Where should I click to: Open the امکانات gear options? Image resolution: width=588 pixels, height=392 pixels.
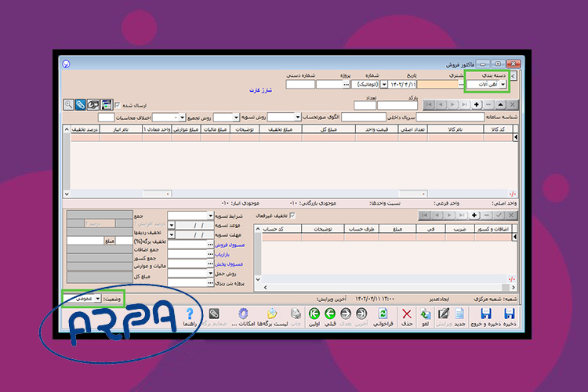(243, 314)
